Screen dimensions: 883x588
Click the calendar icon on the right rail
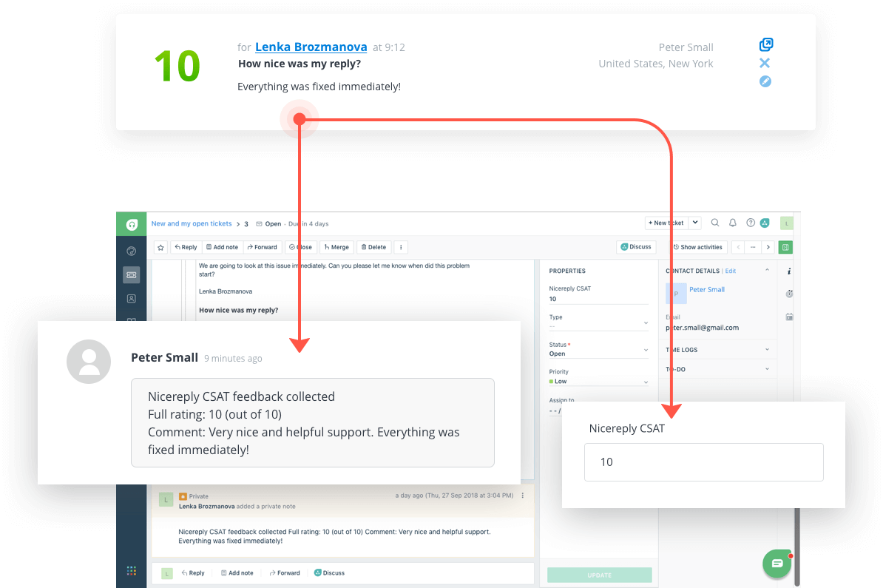coord(789,317)
